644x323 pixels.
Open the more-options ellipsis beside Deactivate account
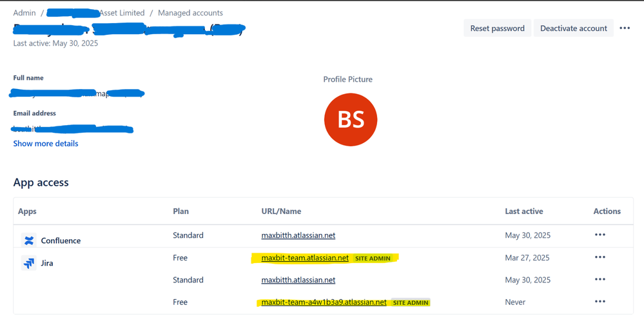click(x=625, y=28)
